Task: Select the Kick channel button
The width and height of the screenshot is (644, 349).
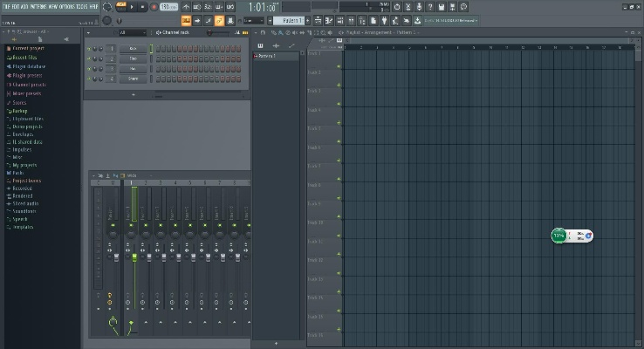Action: (x=134, y=48)
